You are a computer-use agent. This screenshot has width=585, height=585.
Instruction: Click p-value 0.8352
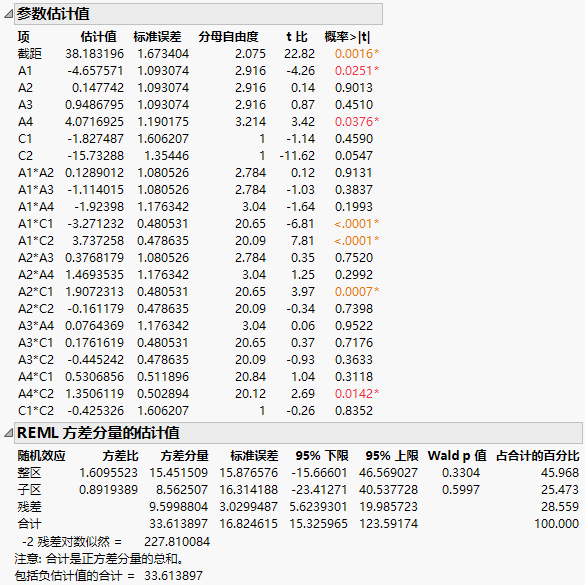354,411
